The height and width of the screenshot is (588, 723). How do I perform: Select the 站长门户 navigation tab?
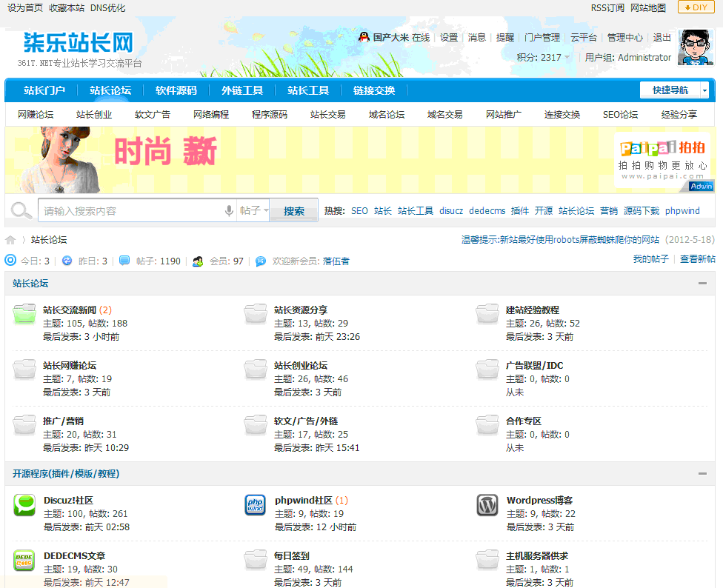click(44, 90)
